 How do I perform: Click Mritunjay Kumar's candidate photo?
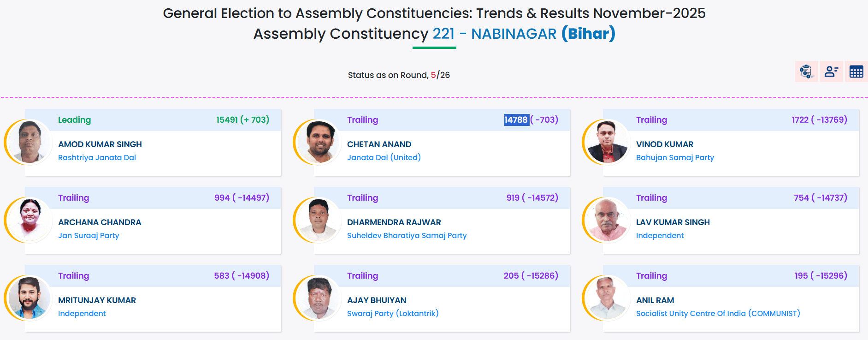click(x=30, y=298)
